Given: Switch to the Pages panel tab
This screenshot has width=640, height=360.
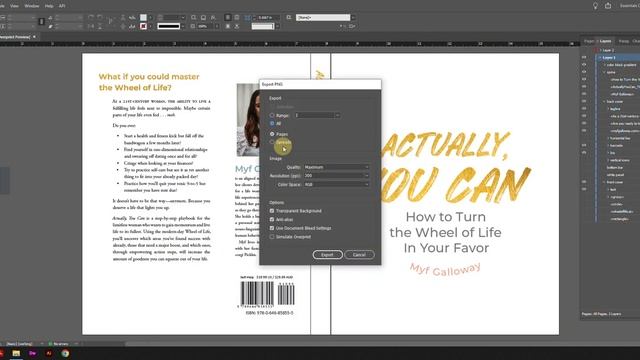Looking at the screenshot, I should 589,41.
